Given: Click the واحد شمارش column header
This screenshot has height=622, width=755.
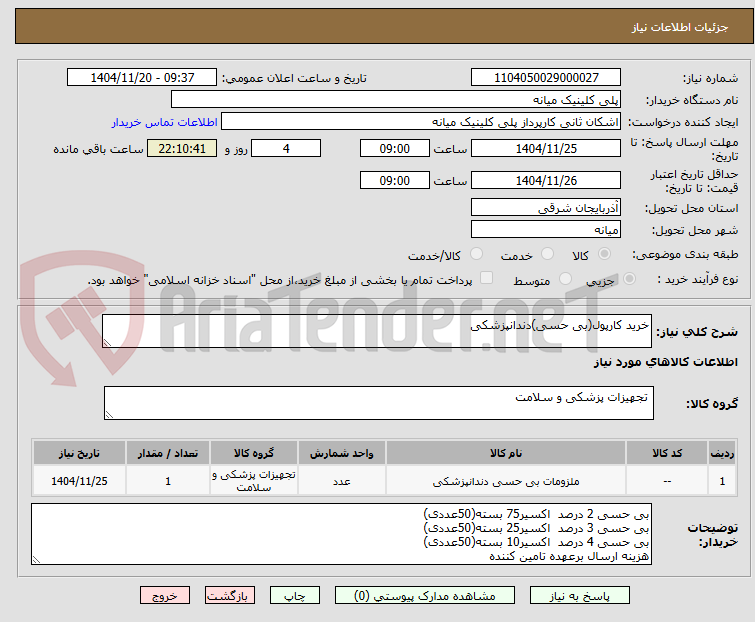Looking at the screenshot, I should [x=341, y=453].
